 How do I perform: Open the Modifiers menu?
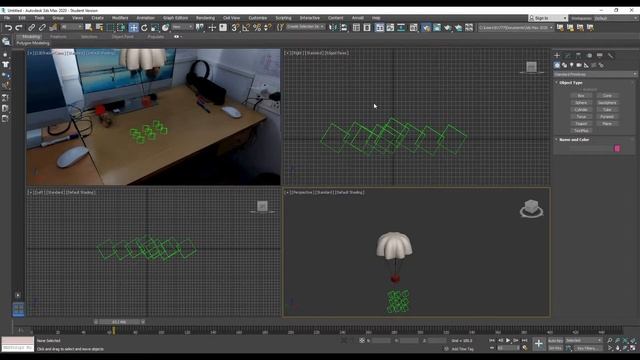click(120, 18)
